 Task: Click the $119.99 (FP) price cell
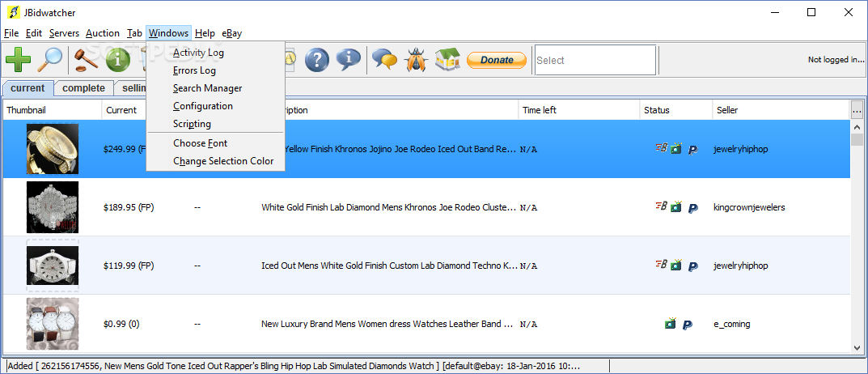click(129, 266)
